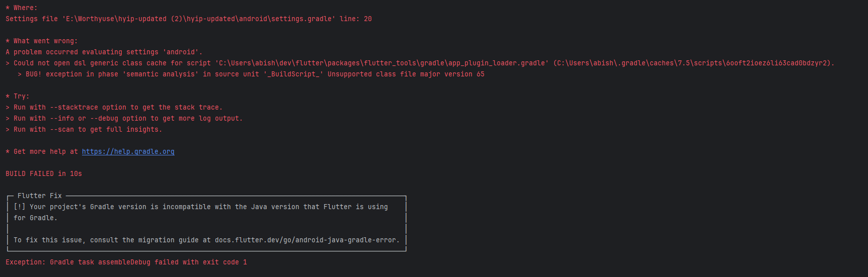Click the '[!]' warning marker in Flutter Fix
Screen dimensions: 868x277
click(x=20, y=207)
